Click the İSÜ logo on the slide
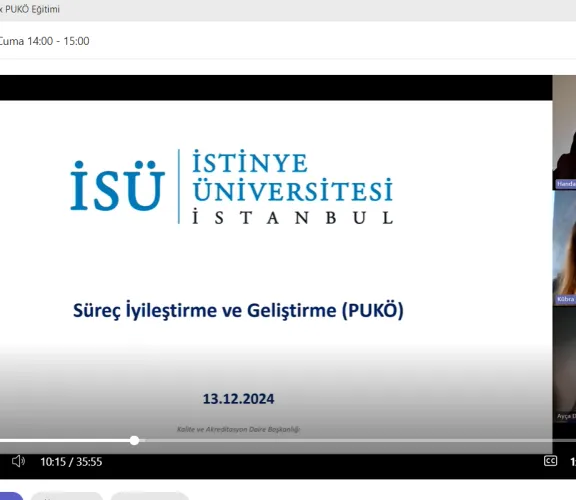This screenshot has width=576, height=500. click(x=118, y=186)
